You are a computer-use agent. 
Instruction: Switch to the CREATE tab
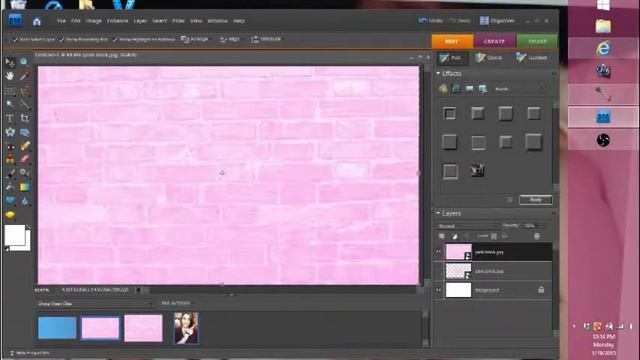(494, 41)
